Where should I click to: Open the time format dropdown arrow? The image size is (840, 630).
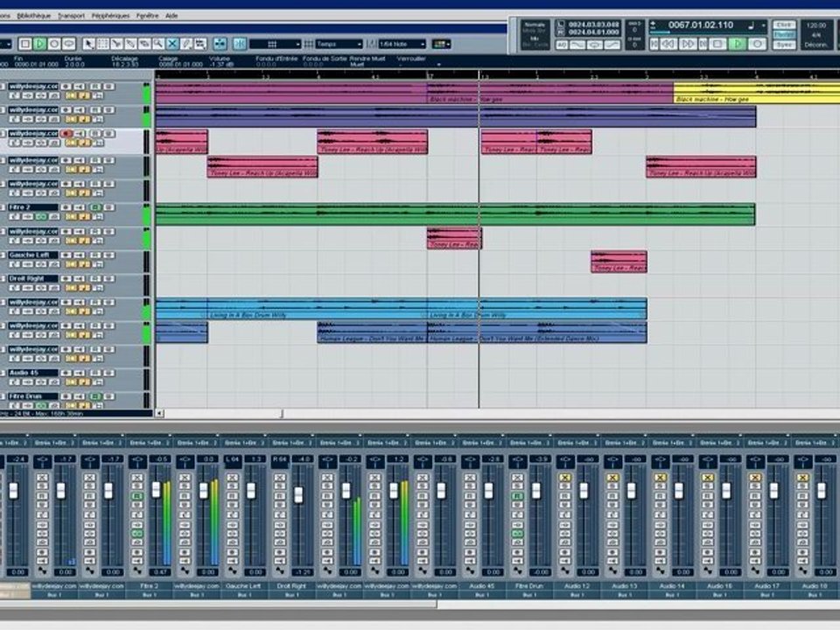tap(763, 25)
